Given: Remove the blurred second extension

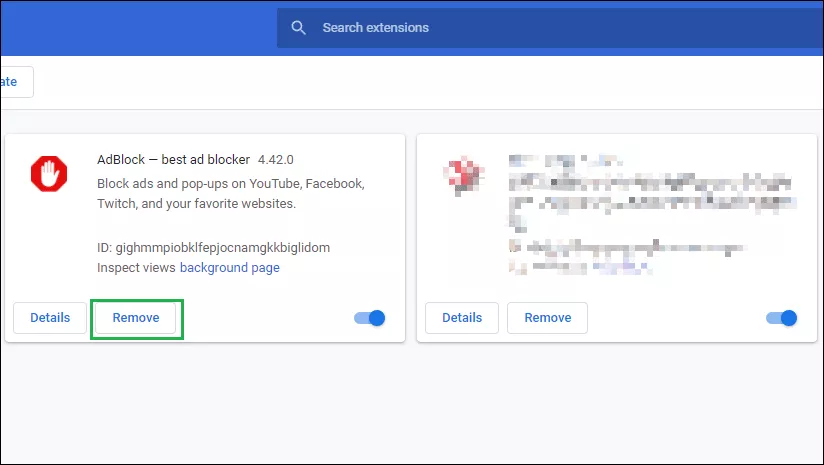Looking at the screenshot, I should tap(548, 318).
